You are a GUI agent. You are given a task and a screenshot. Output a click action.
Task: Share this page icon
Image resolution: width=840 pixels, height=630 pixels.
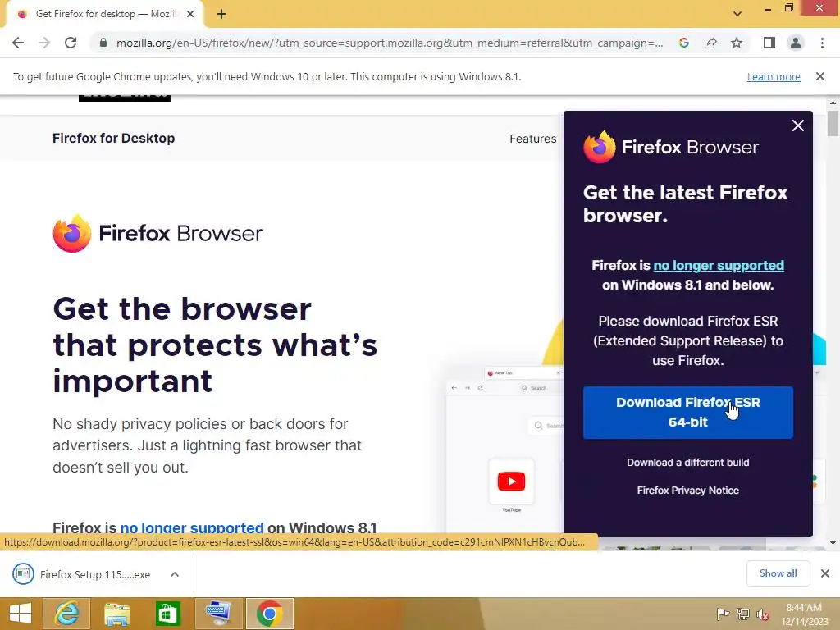710,43
